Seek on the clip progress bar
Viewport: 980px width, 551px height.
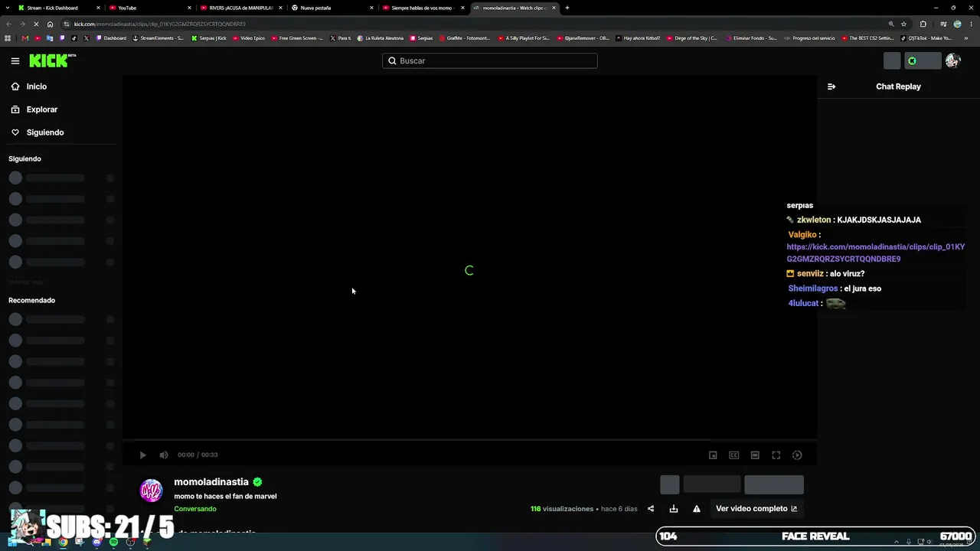(469, 440)
